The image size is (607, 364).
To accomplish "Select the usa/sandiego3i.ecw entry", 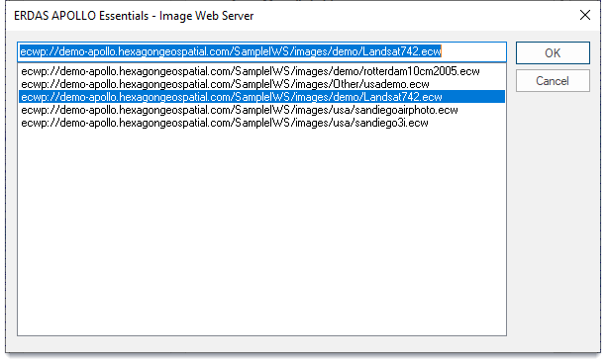I will [x=261, y=123].
